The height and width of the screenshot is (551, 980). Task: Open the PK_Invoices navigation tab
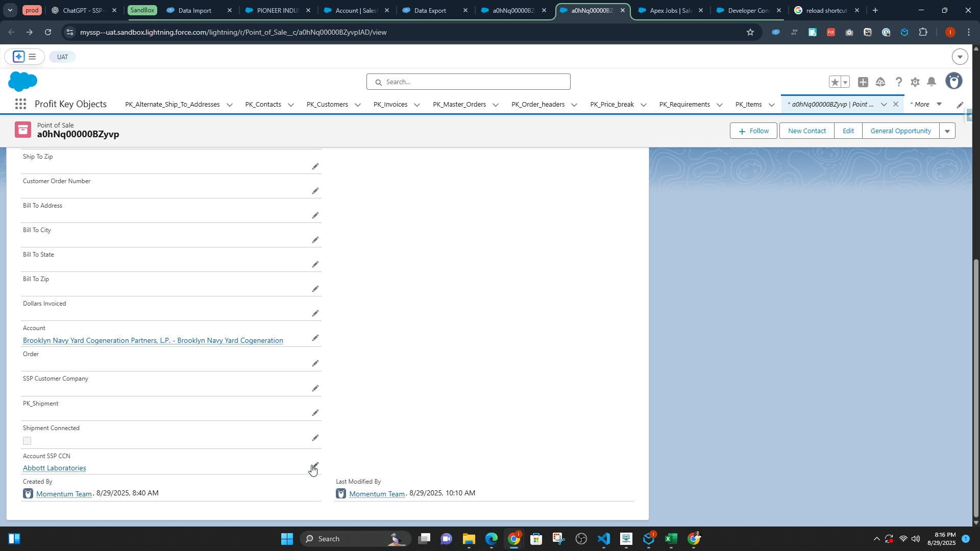(390, 105)
